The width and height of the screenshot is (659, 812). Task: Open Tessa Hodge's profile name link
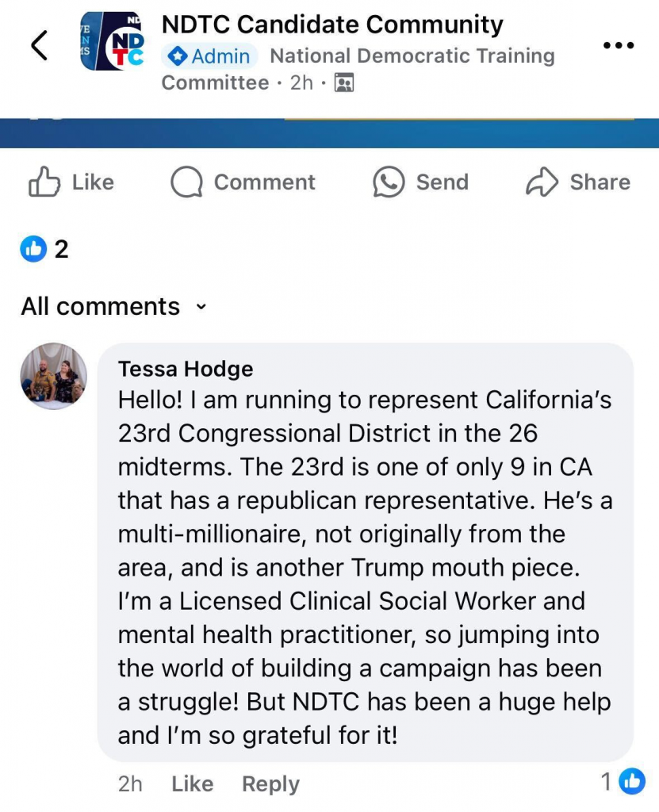click(x=186, y=369)
